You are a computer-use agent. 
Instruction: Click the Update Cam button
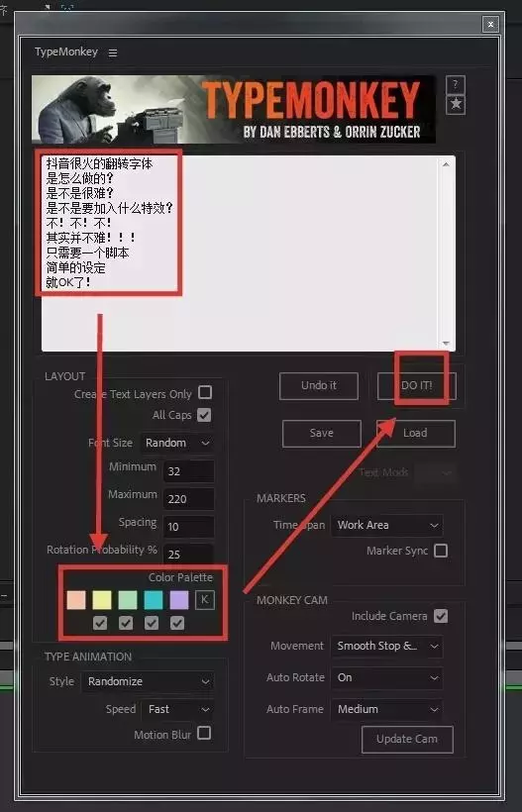[x=407, y=740]
